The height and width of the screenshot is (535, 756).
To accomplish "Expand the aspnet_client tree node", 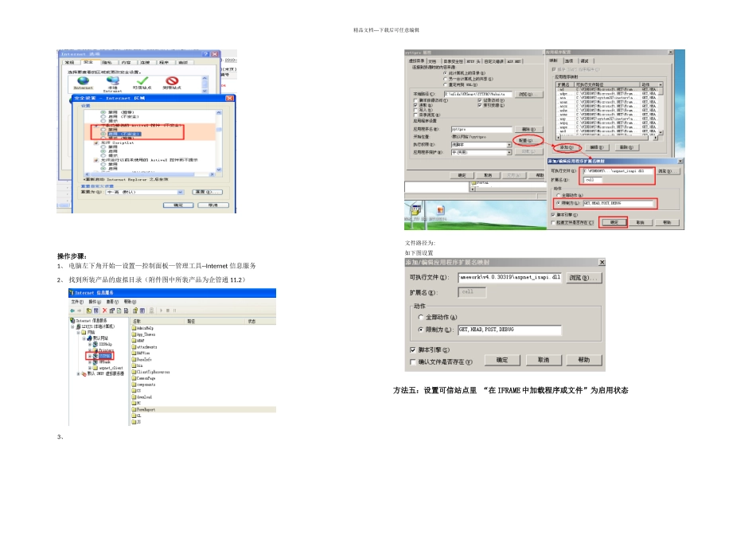I will click(x=90, y=368).
